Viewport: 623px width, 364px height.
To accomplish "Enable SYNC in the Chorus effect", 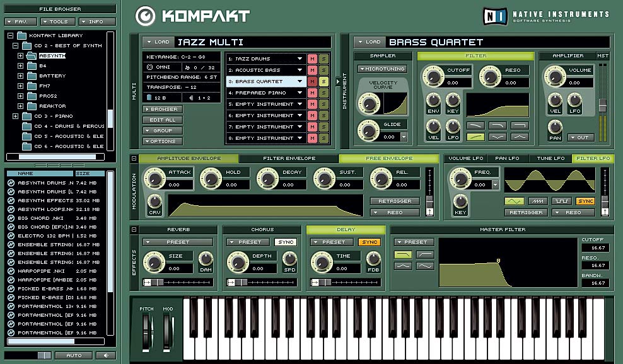I will (286, 242).
